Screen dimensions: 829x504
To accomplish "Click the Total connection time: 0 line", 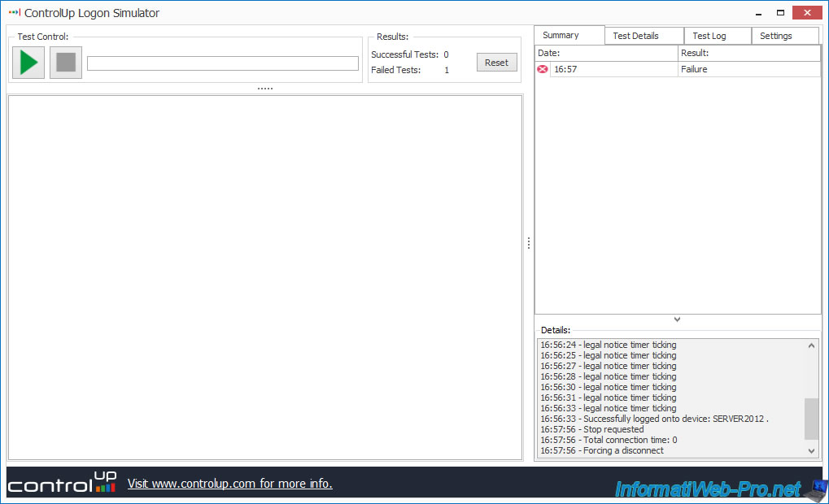I will click(609, 440).
